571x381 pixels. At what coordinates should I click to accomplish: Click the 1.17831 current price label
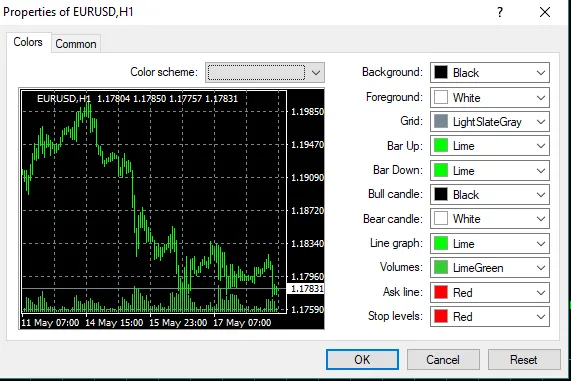click(307, 288)
